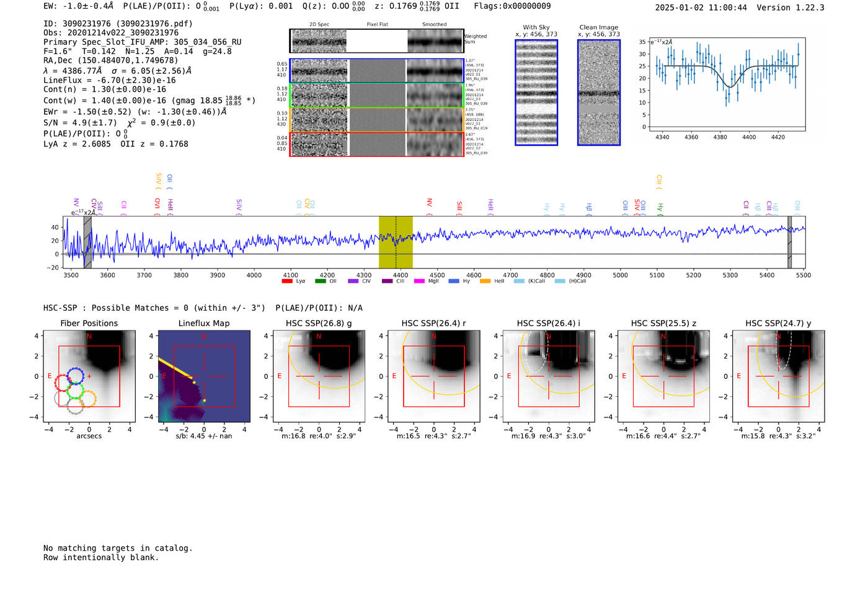Select the Weighted Sum 2D spectrum strip
The width and height of the screenshot is (868, 591).
(377, 41)
